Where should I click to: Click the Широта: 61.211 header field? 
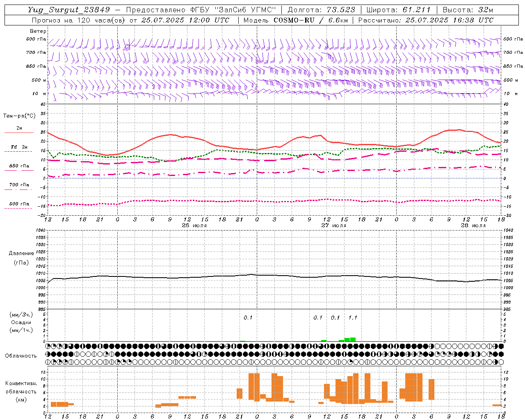coord(398,10)
